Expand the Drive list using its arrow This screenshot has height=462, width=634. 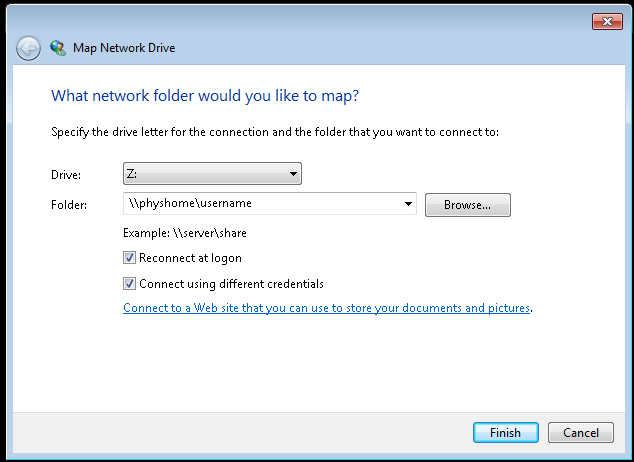[293, 174]
